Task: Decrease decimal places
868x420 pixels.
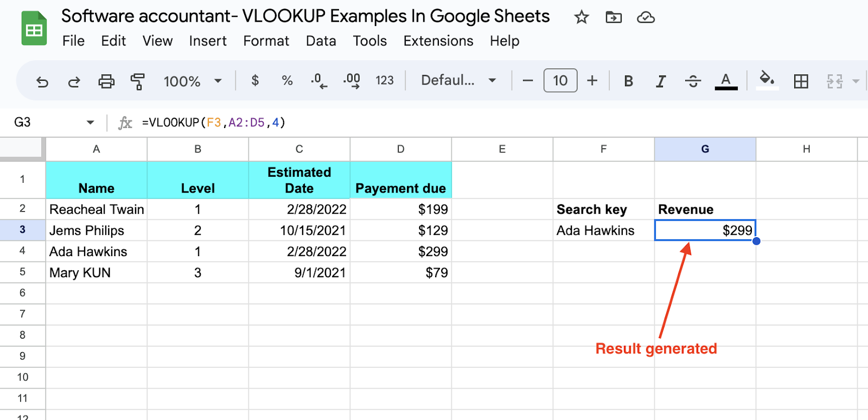Action: pyautogui.click(x=319, y=81)
